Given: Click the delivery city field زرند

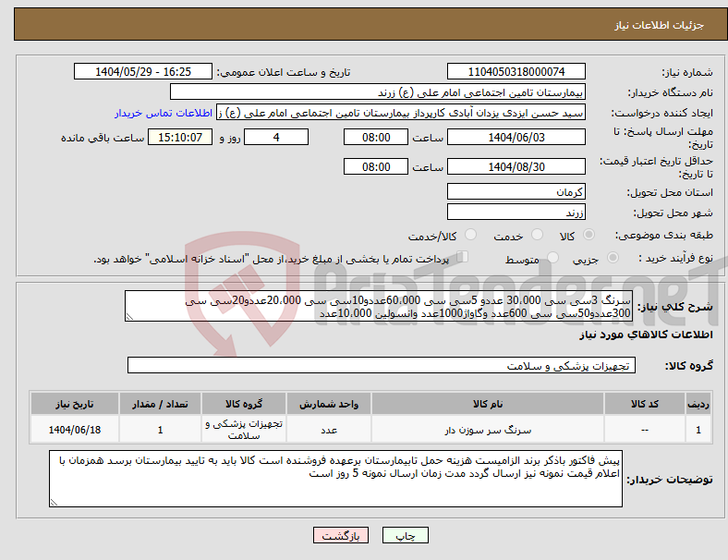Looking at the screenshot, I should [x=516, y=212].
